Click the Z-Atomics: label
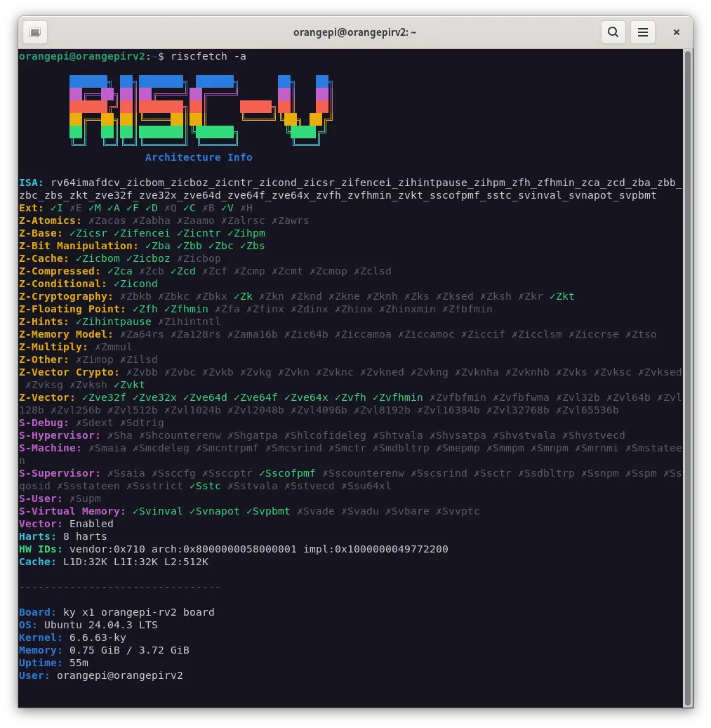Image resolution: width=711 pixels, height=728 pixels. [x=50, y=220]
